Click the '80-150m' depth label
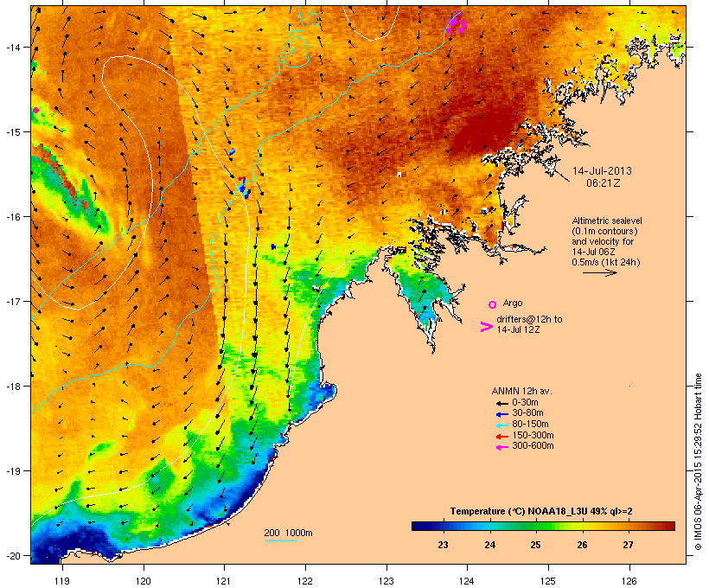 click(x=530, y=425)
